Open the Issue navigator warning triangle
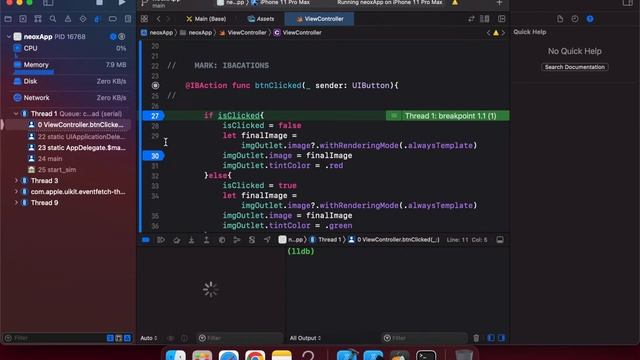Screen dimensions: 640x360 [x=68, y=19]
